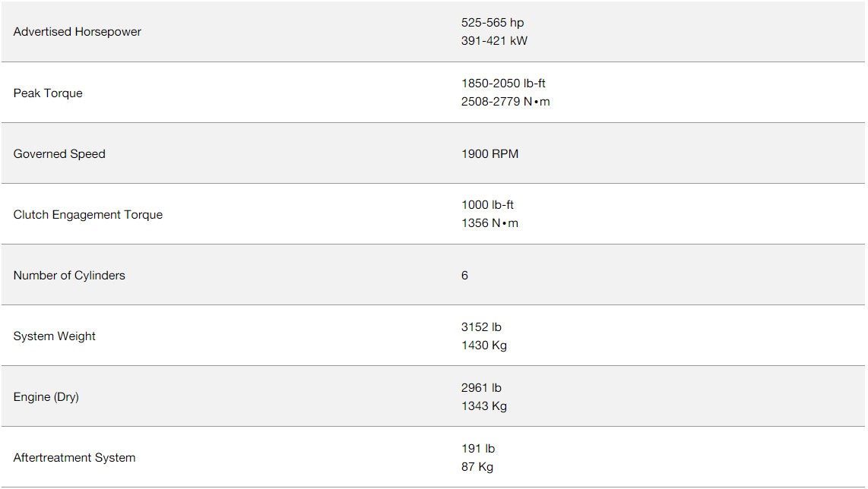Select the System Weight label
Image resolution: width=868 pixels, height=489 pixels.
pos(54,336)
